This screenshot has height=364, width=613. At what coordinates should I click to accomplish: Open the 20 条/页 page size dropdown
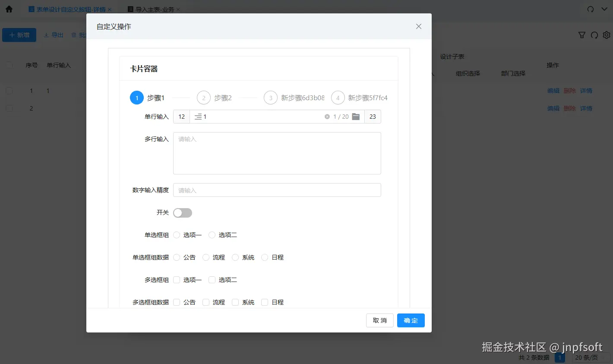[591, 358]
